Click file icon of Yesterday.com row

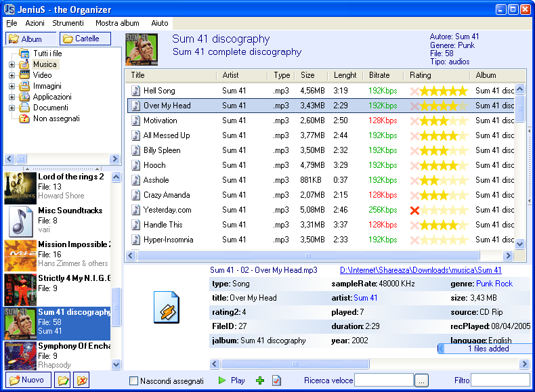click(136, 210)
